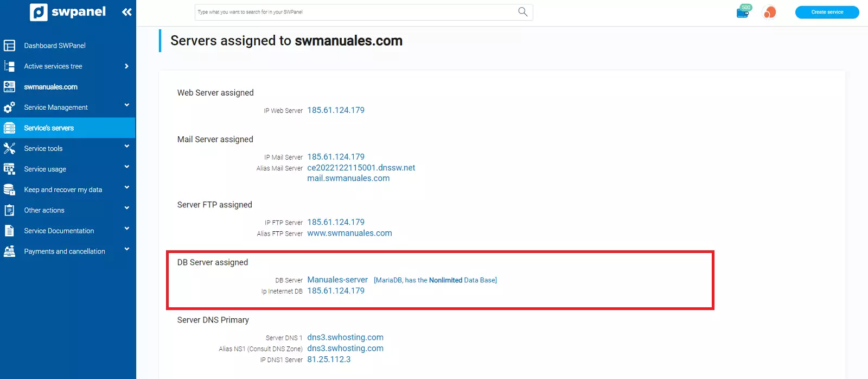Viewport: 868px width, 379px height.
Task: Expand the Service Documentation chevron
Action: tap(127, 229)
